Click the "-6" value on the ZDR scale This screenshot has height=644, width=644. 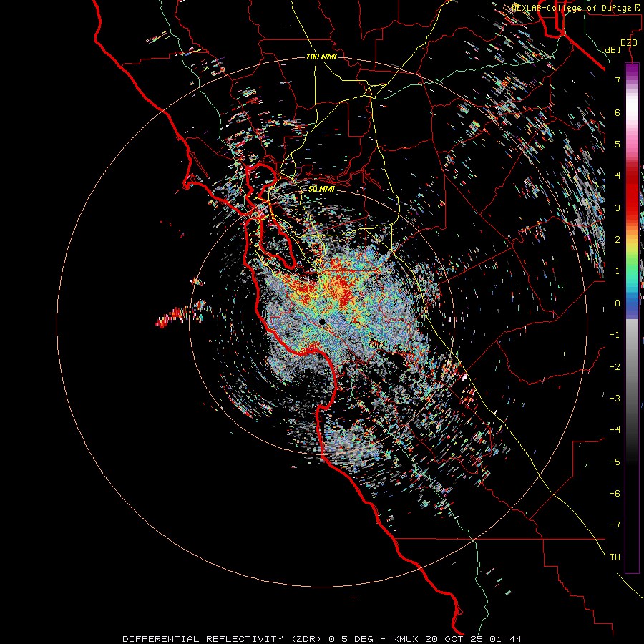point(615,493)
